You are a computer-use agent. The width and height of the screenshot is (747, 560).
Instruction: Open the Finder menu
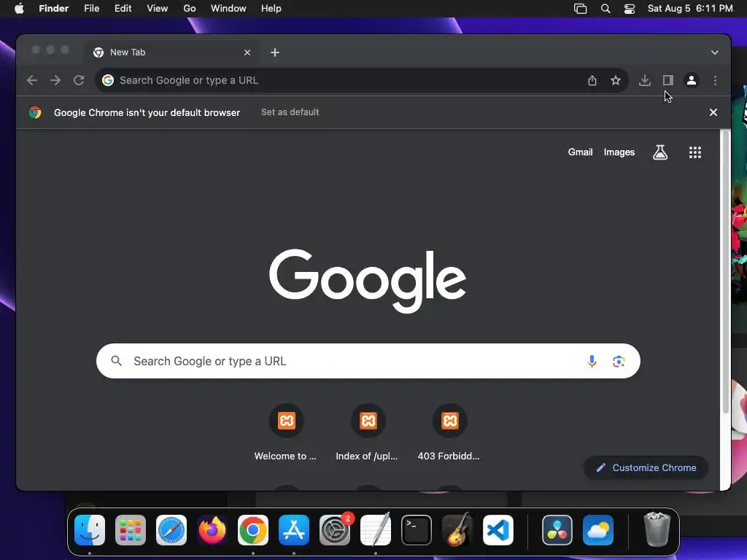[54, 9]
